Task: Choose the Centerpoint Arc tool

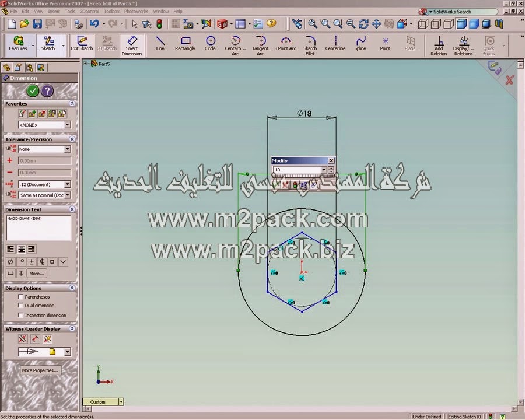Action: 235,45
